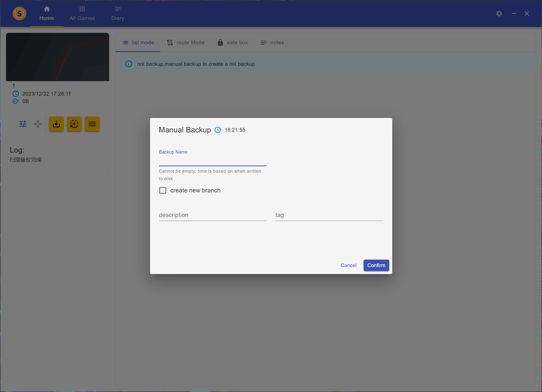Screen dimensions: 542x392
Task: Click the game cover thumbnail image
Action: click(x=58, y=57)
